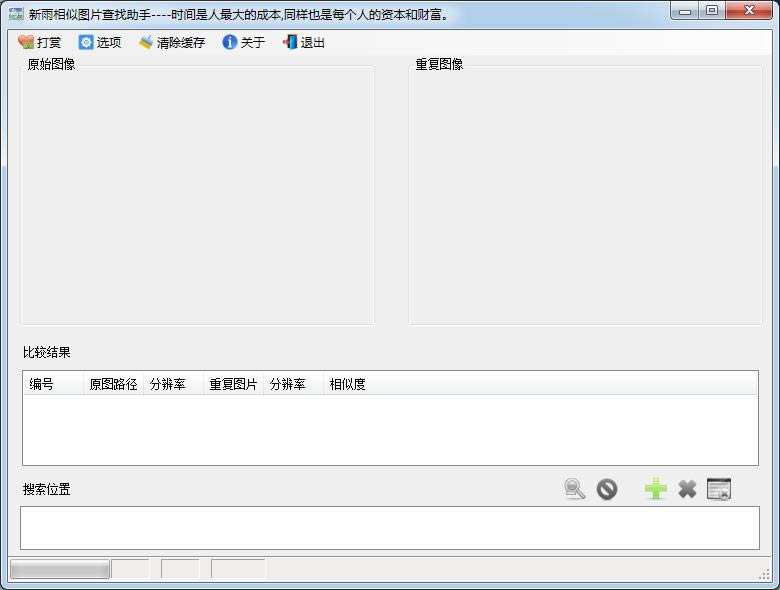
Task: Open the 选项 options menu
Action: [100, 42]
